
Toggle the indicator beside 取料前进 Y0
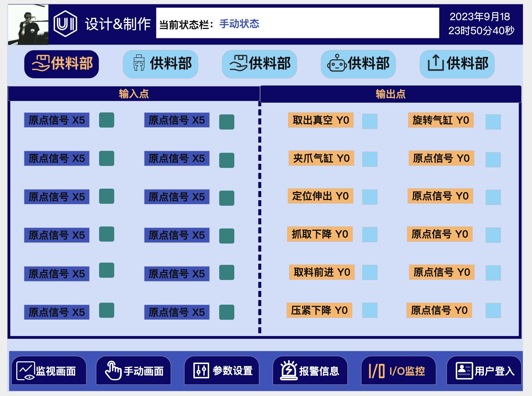(370, 272)
